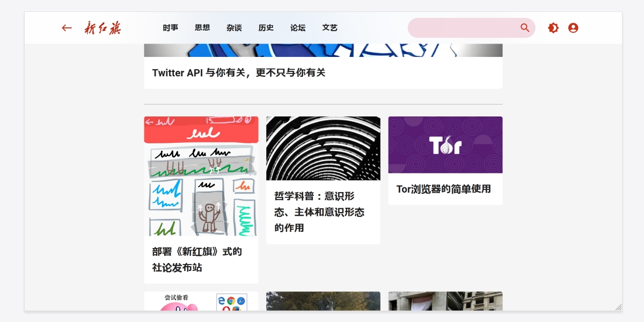Switch to the 杂谈 section tab
644x322 pixels.
coord(234,28)
